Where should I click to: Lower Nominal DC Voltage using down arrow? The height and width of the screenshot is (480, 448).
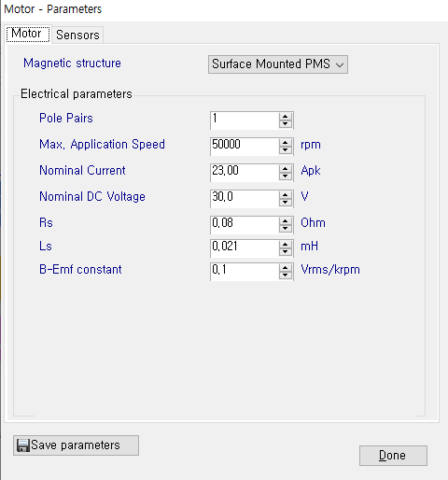286,203
